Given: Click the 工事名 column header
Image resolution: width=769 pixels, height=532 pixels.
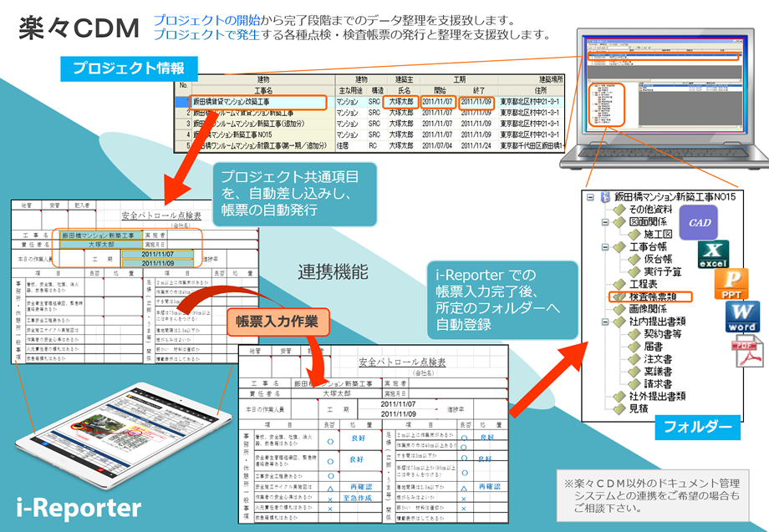Looking at the screenshot, I should point(263,91).
